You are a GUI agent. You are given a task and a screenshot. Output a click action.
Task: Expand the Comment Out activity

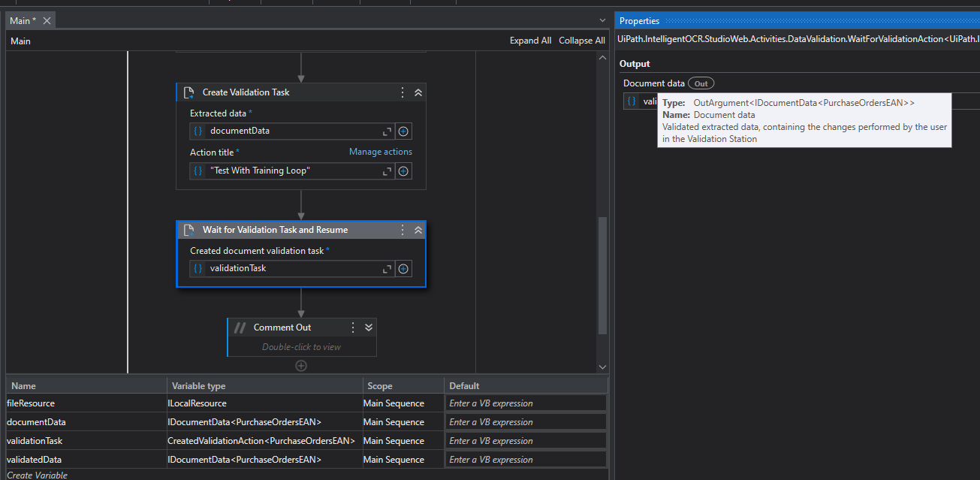tap(369, 328)
